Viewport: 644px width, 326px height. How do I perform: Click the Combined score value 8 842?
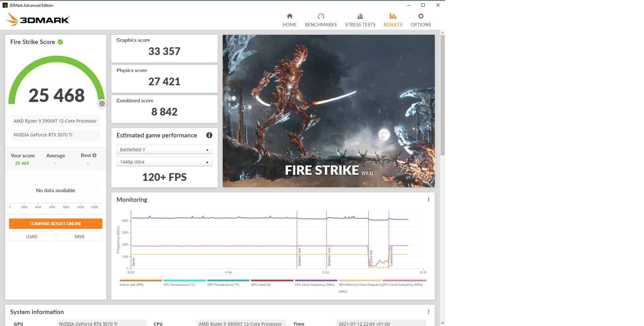164,112
